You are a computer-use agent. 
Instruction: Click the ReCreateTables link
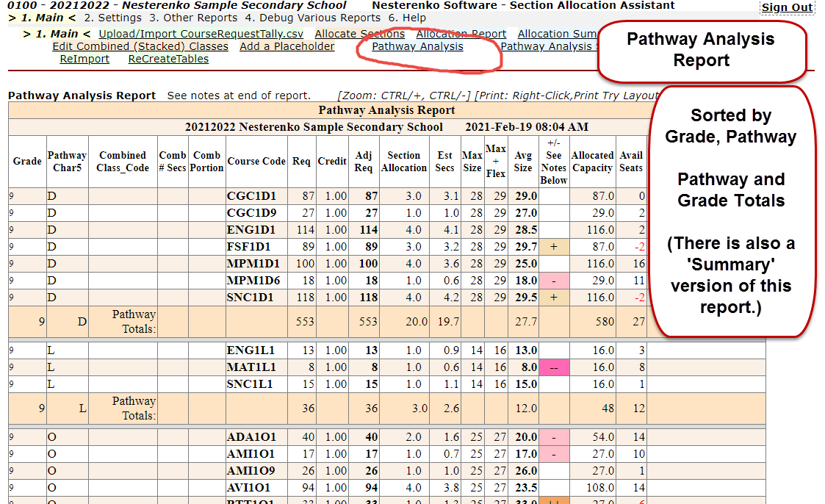pos(168,59)
